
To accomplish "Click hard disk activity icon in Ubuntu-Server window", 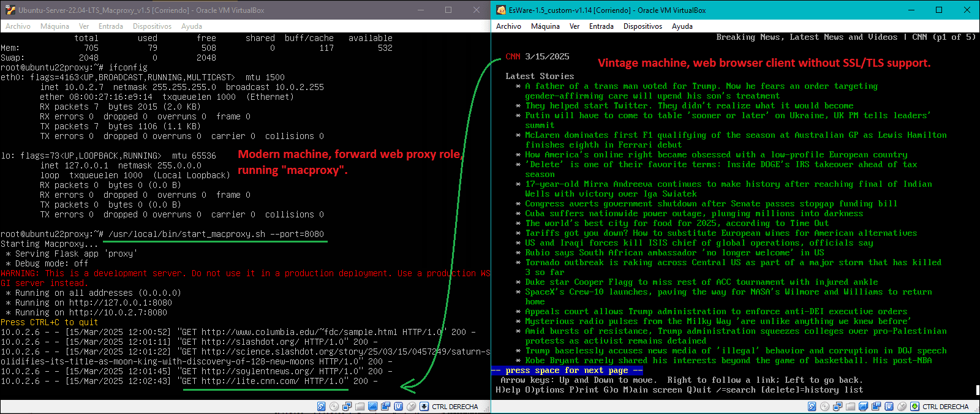I will click(321, 406).
